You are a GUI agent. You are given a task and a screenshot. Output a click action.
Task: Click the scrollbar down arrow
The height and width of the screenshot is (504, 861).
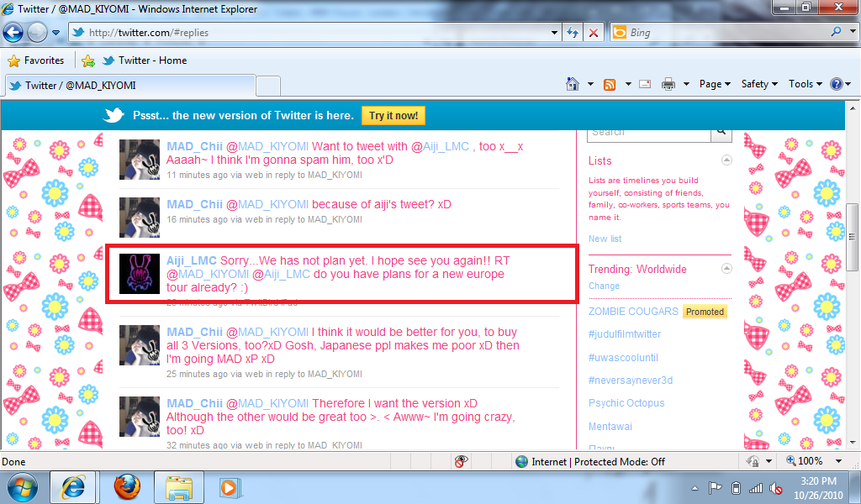(853, 443)
